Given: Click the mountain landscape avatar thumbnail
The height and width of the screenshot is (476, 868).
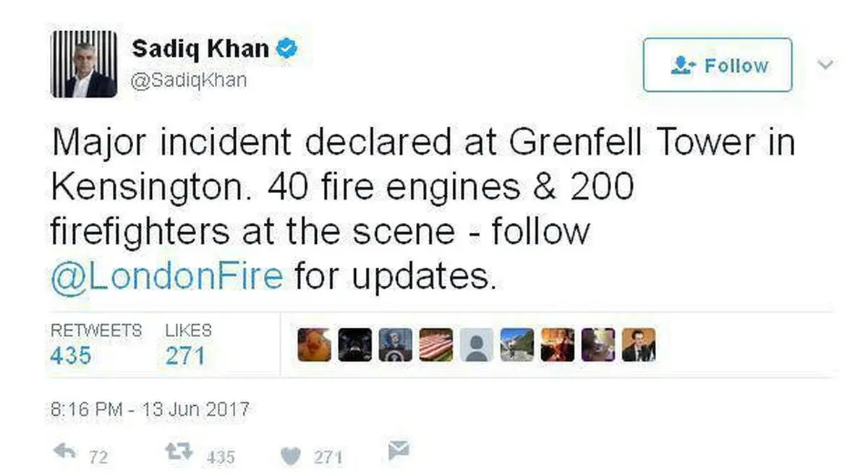Looking at the screenshot, I should pyautogui.click(x=517, y=345).
